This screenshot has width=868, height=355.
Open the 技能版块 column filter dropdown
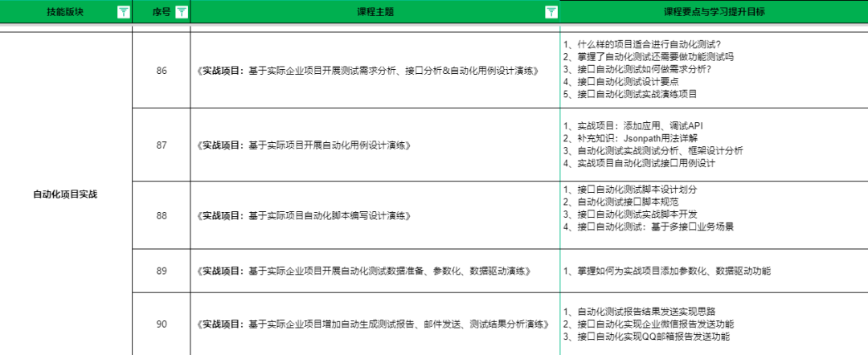click(x=124, y=12)
